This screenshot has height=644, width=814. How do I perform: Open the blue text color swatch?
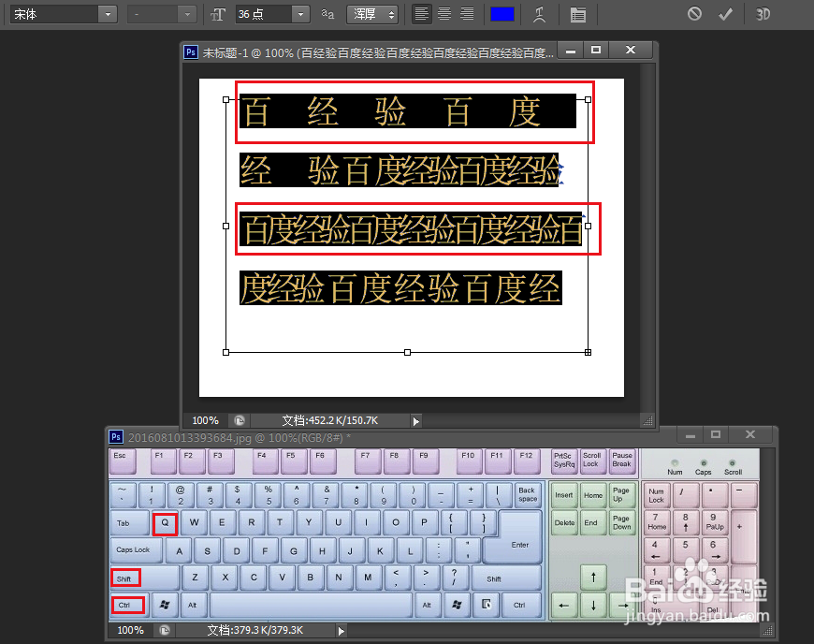[502, 15]
